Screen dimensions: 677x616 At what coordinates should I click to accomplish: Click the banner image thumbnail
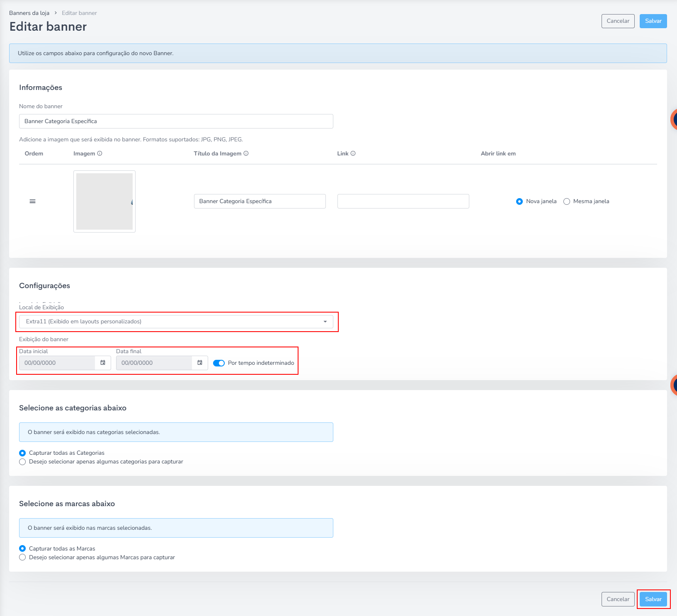pos(104,201)
